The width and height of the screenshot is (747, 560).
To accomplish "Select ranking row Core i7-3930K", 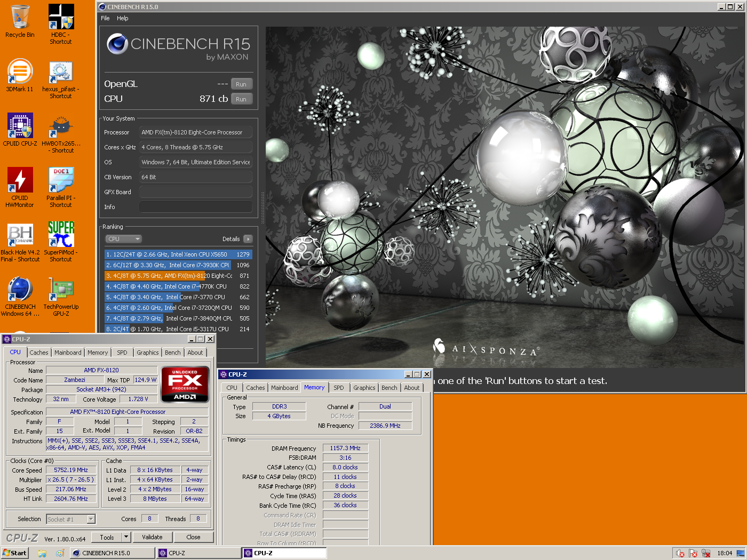I will pyautogui.click(x=178, y=265).
